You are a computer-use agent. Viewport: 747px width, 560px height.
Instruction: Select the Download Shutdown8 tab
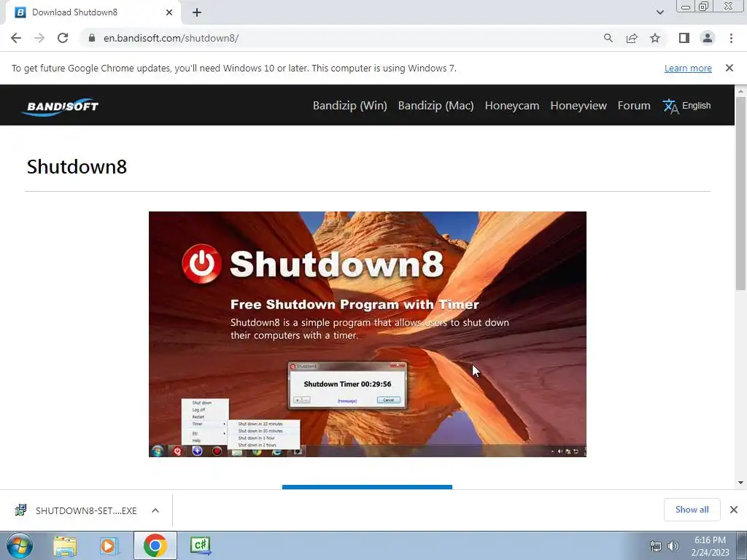tap(93, 12)
